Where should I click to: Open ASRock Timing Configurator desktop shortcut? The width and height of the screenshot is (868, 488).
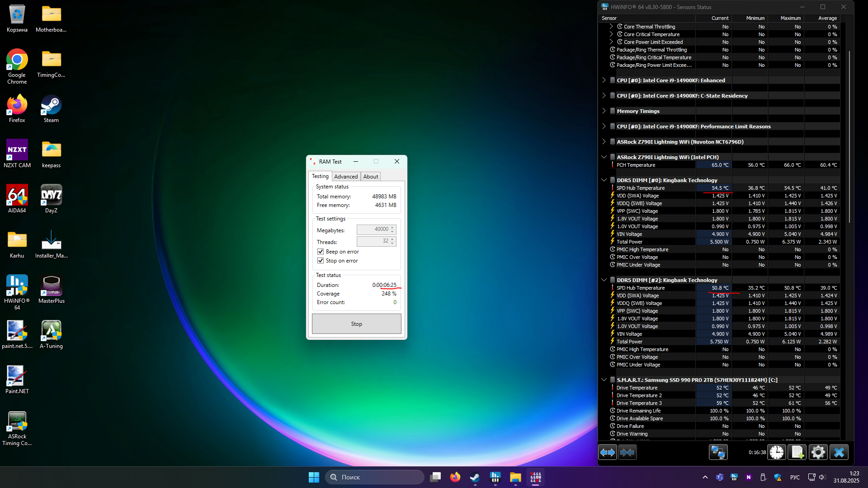(x=17, y=428)
